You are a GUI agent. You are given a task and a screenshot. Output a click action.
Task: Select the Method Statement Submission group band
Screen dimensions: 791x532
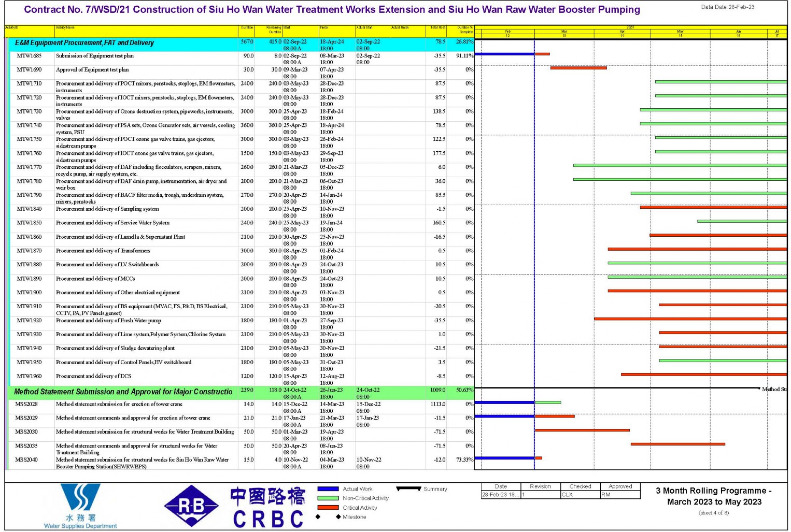pos(241,393)
